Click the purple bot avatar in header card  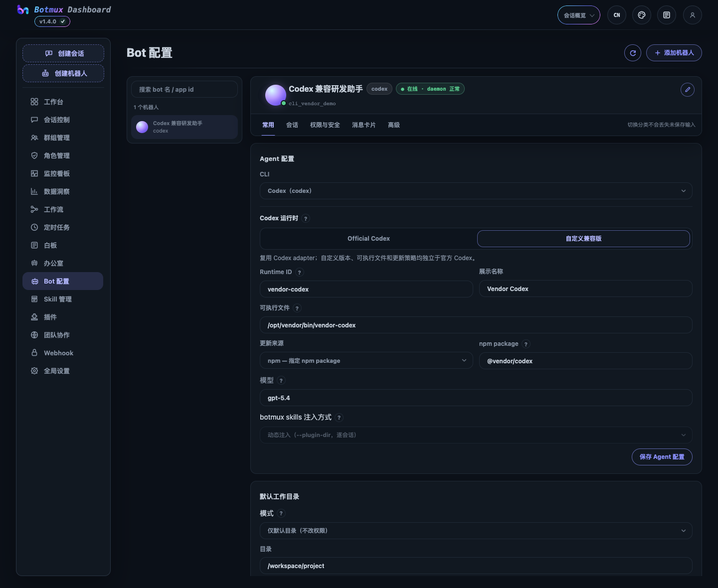pos(276,95)
